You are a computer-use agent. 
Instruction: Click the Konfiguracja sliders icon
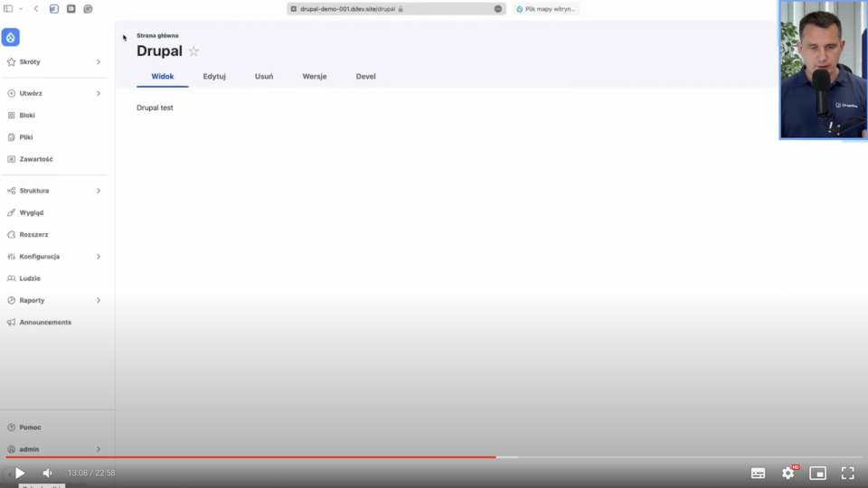pos(11,256)
